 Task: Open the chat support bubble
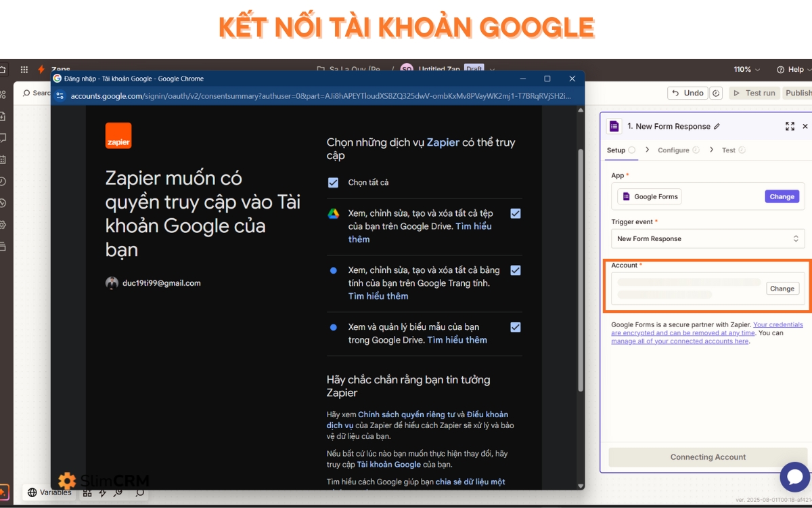click(795, 476)
